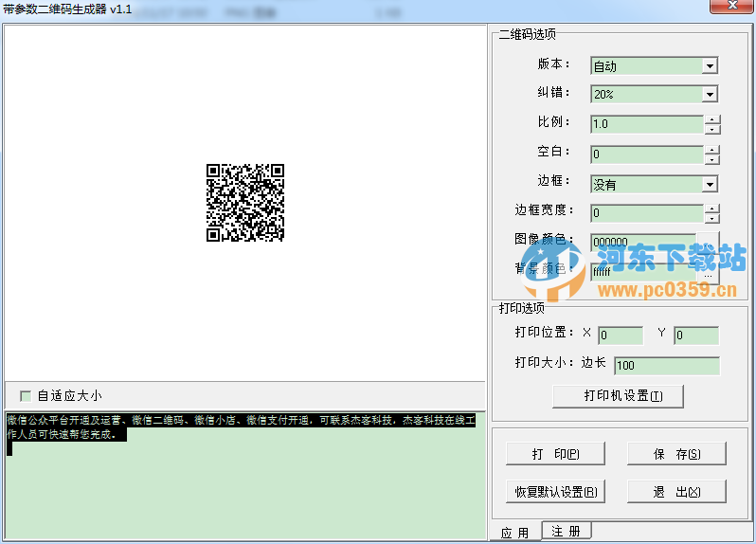756x544 pixels.
Task: Increase the 空白 value with up arrow
Action: (712, 150)
